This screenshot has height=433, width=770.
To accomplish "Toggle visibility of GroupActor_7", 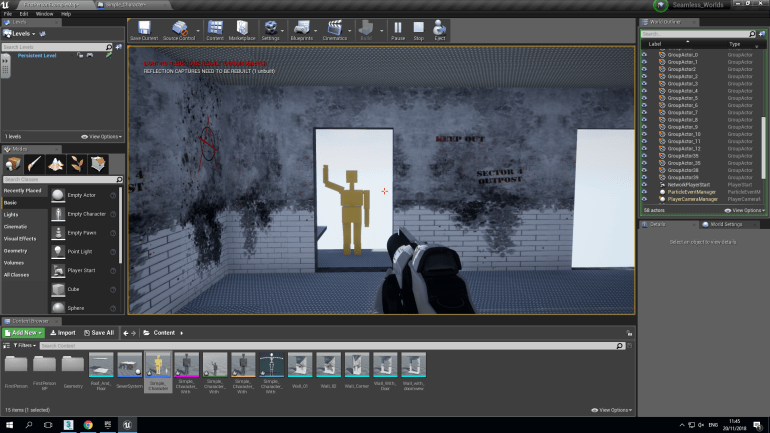I will 644,112.
